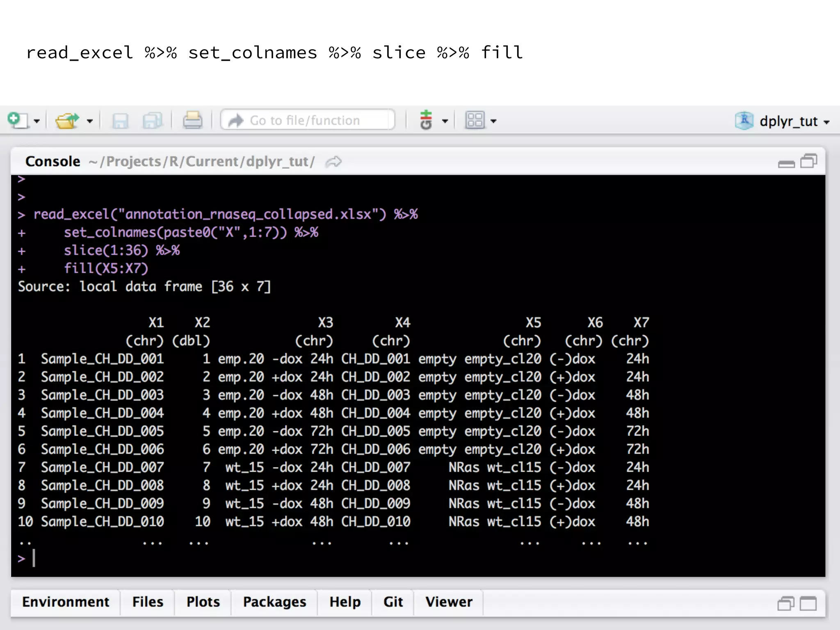Maximize the Console pane
Viewport: 840px width, 630px height.
[809, 161]
